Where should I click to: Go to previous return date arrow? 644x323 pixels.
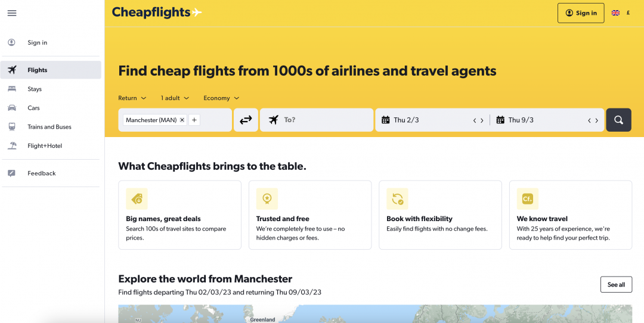point(589,120)
